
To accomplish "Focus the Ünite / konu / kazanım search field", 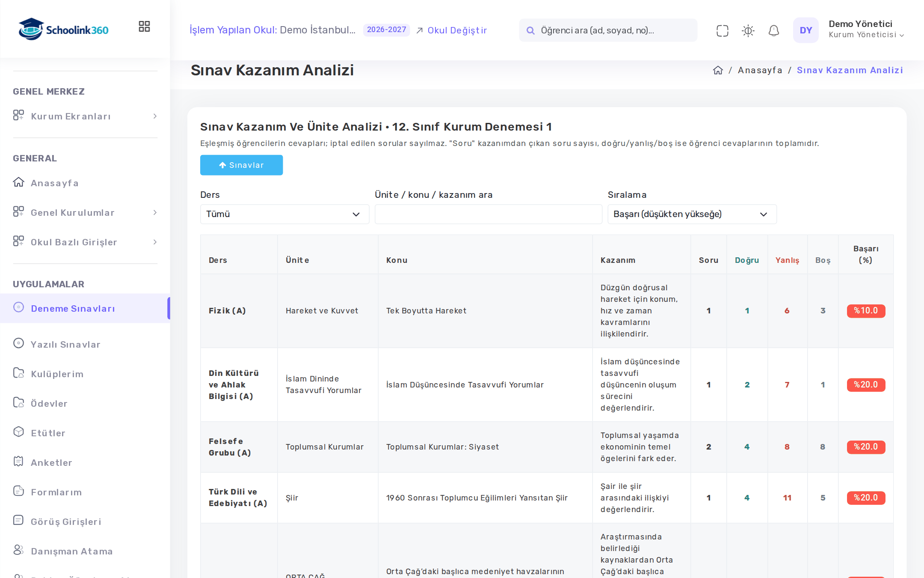I will 488,214.
